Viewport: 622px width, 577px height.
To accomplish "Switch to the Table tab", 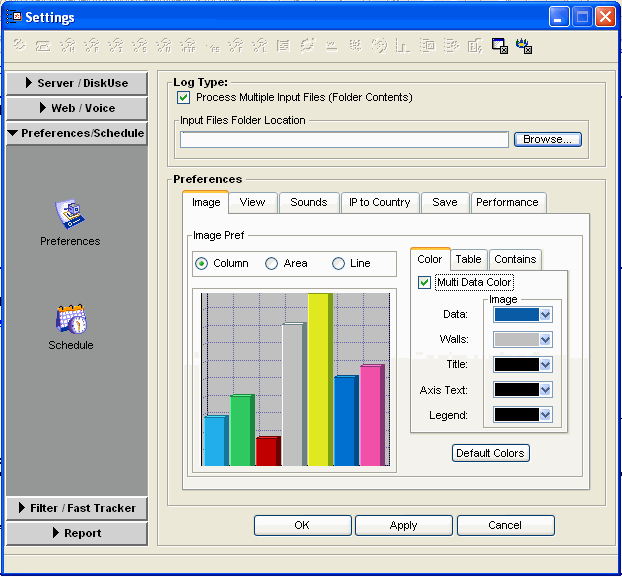I will [468, 259].
